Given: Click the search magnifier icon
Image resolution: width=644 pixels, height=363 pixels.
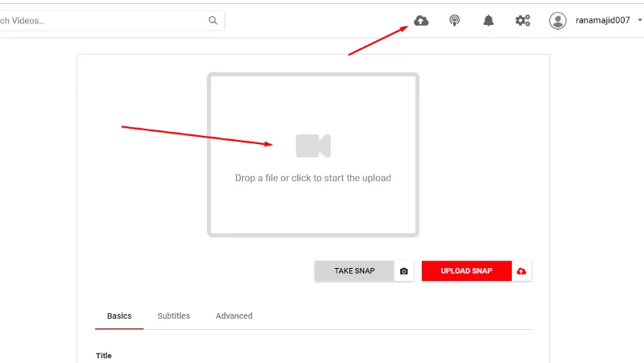Looking at the screenshot, I should [x=213, y=21].
